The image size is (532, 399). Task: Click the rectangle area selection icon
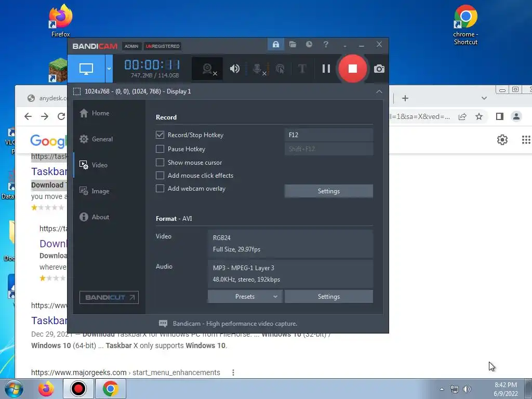click(77, 91)
